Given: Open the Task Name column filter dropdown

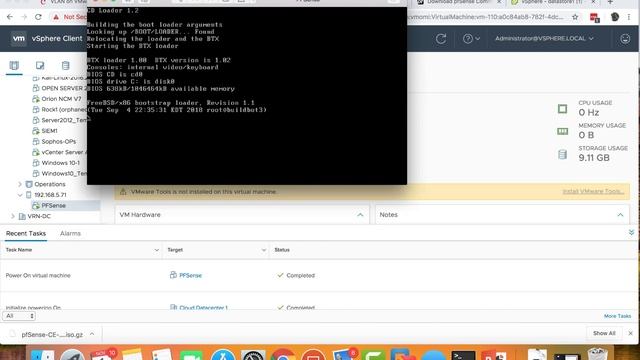Looking at the screenshot, I should point(156,250).
